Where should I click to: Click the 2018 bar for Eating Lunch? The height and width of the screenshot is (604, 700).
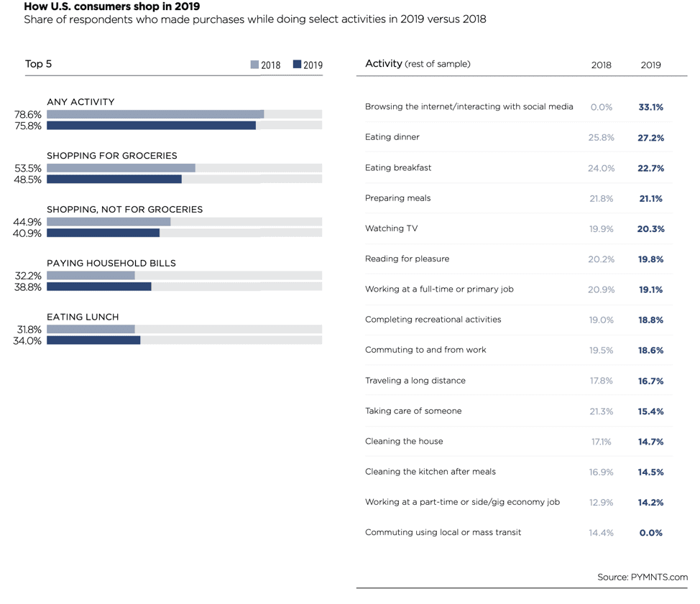tap(91, 330)
